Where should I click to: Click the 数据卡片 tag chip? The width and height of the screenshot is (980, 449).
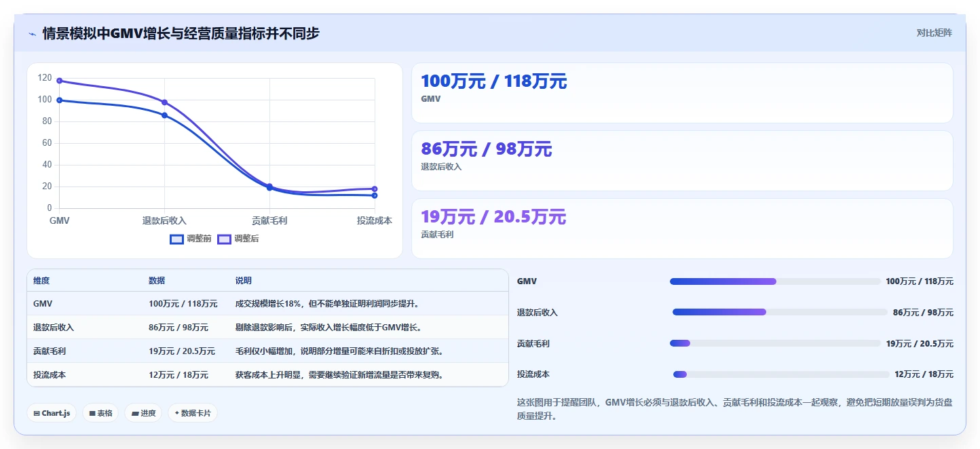193,413
